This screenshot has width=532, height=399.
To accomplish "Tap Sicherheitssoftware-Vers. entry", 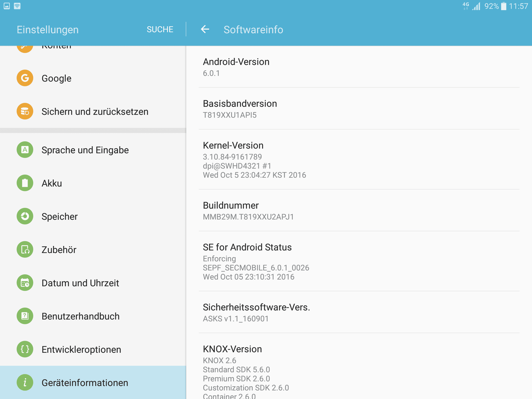I will click(x=359, y=312).
